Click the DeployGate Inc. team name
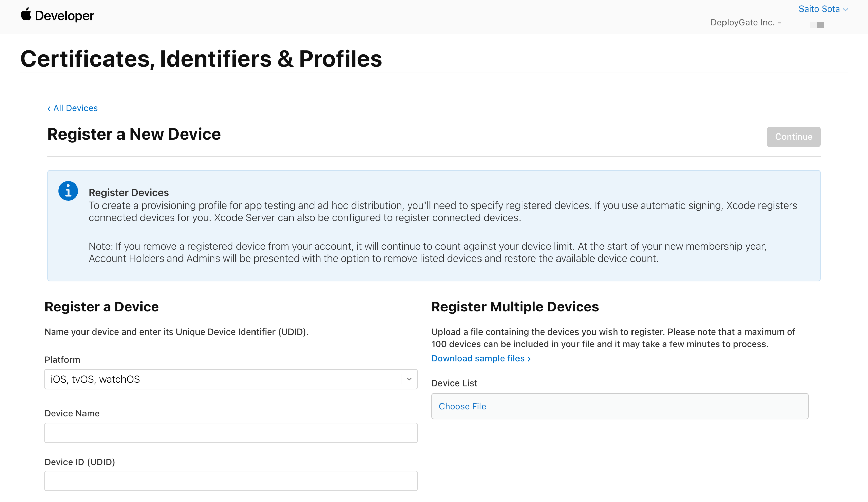This screenshot has height=502, width=868. click(745, 22)
